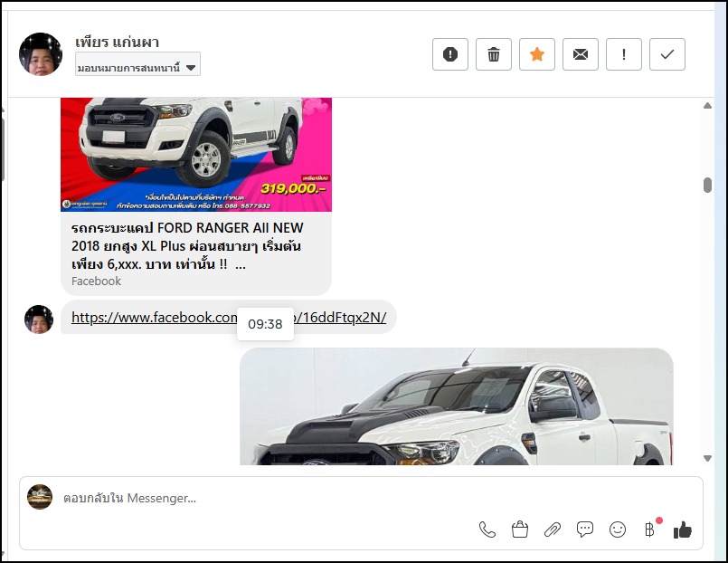Click the chat scrollbar down arrow
The width and height of the screenshot is (728, 563).
[x=707, y=459]
